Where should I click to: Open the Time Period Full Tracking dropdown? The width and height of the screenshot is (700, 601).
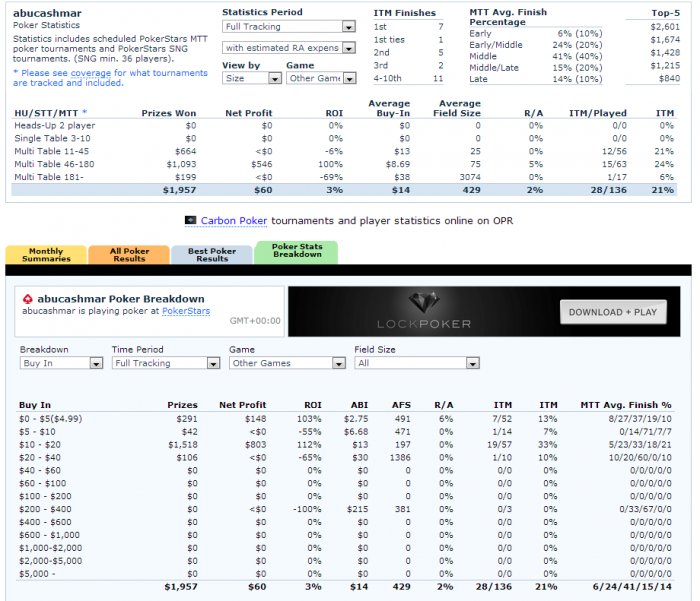(x=166, y=363)
